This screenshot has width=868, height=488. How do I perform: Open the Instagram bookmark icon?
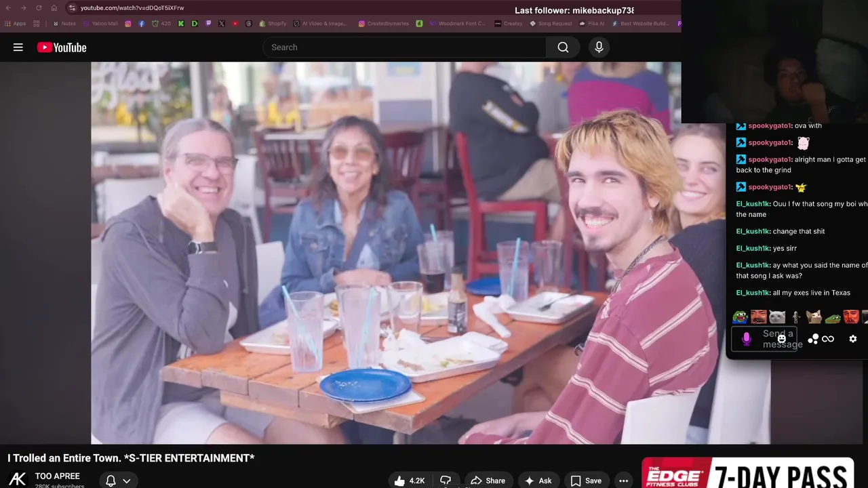coord(128,23)
